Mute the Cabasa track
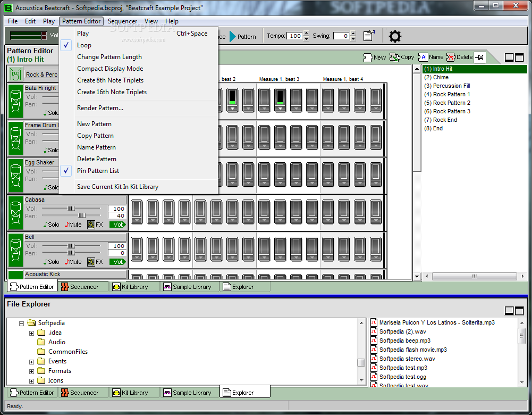Screen dimensions: 532x415 73,225
